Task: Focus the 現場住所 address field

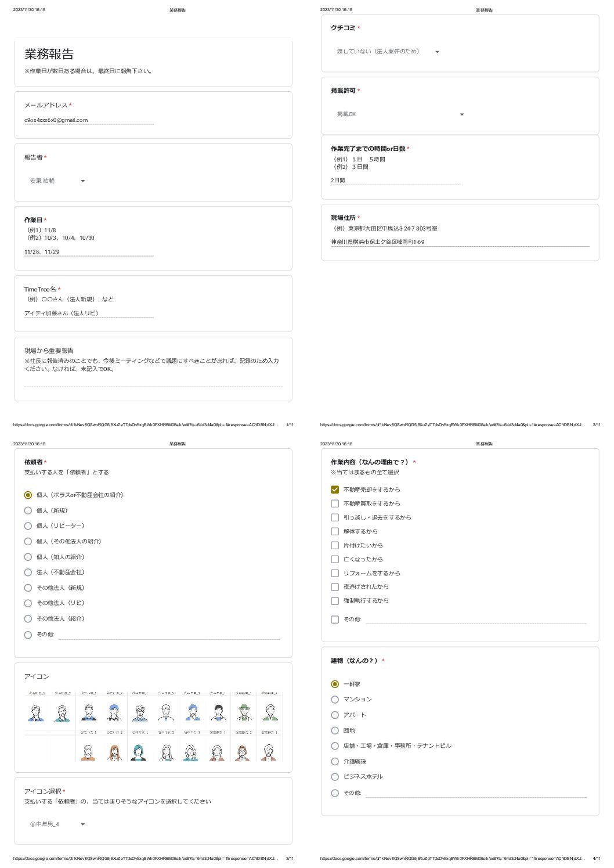Action: [460, 242]
